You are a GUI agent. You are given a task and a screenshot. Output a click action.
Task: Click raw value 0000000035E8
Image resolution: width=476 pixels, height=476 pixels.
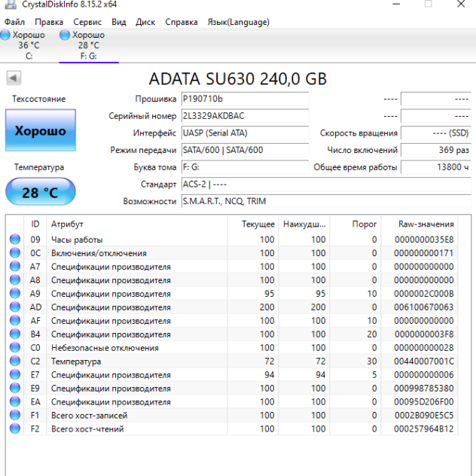click(424, 240)
